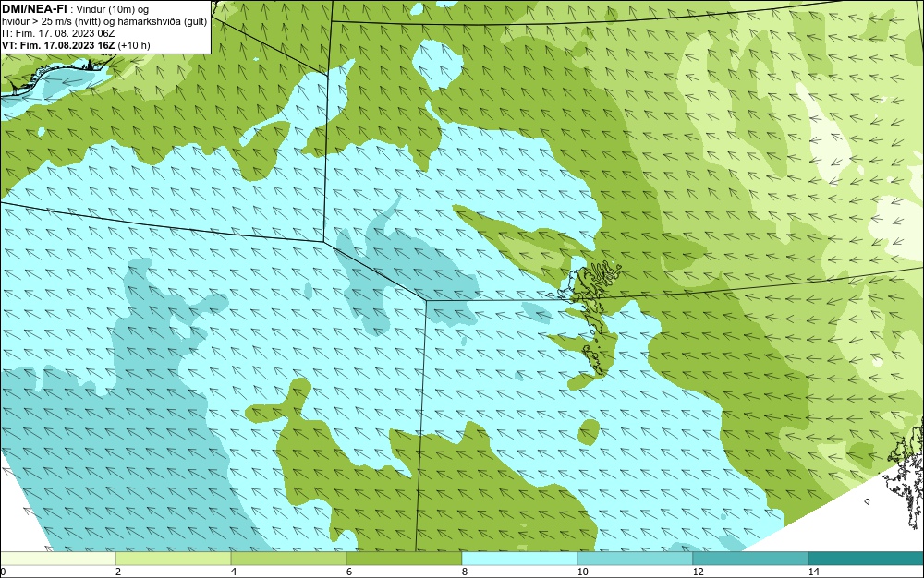Click the 'VT: Fim. 17.08.2023 16Z' valid time text
This screenshot has height=578, width=924.
click(59, 45)
